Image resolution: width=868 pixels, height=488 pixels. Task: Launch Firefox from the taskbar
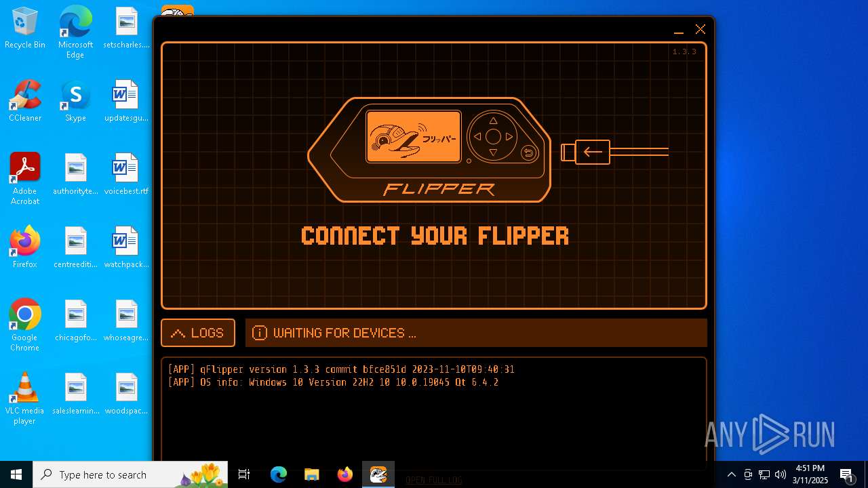click(x=345, y=474)
